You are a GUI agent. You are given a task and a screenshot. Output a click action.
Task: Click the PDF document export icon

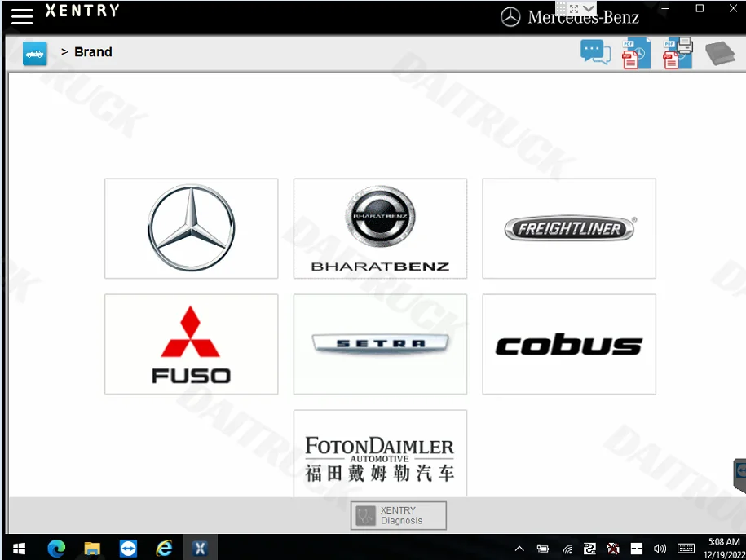coord(636,53)
